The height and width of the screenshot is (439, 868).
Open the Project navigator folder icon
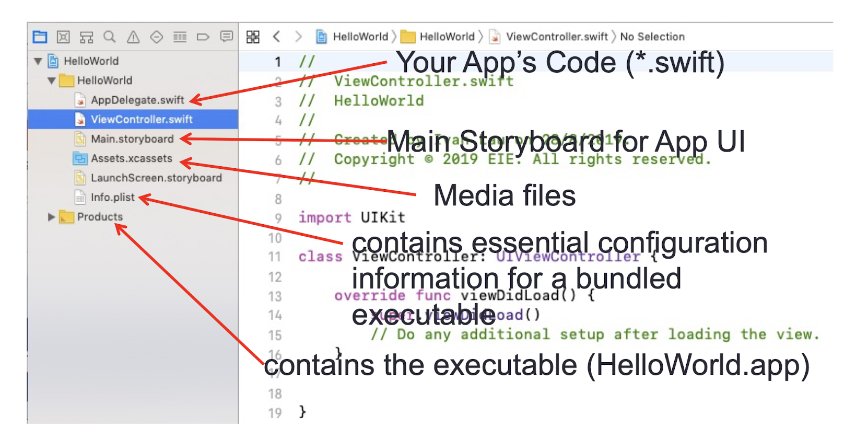coord(40,37)
